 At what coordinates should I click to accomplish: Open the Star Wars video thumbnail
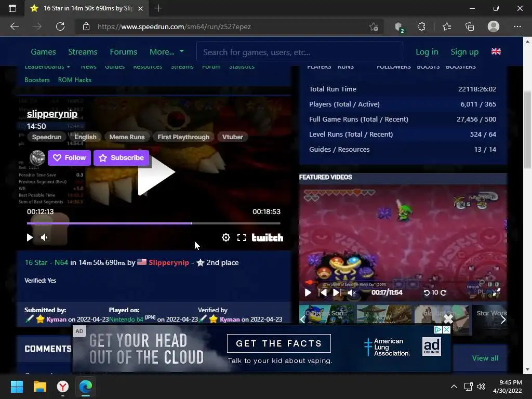[x=490, y=320]
